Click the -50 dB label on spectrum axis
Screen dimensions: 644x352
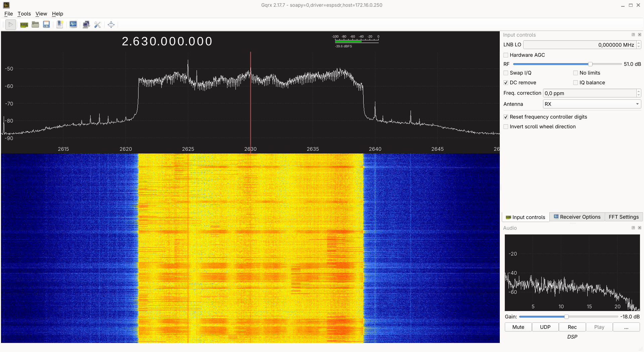[9, 69]
